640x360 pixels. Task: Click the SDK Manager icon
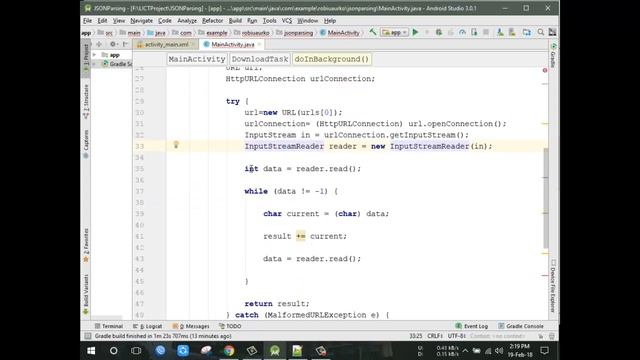512,32
